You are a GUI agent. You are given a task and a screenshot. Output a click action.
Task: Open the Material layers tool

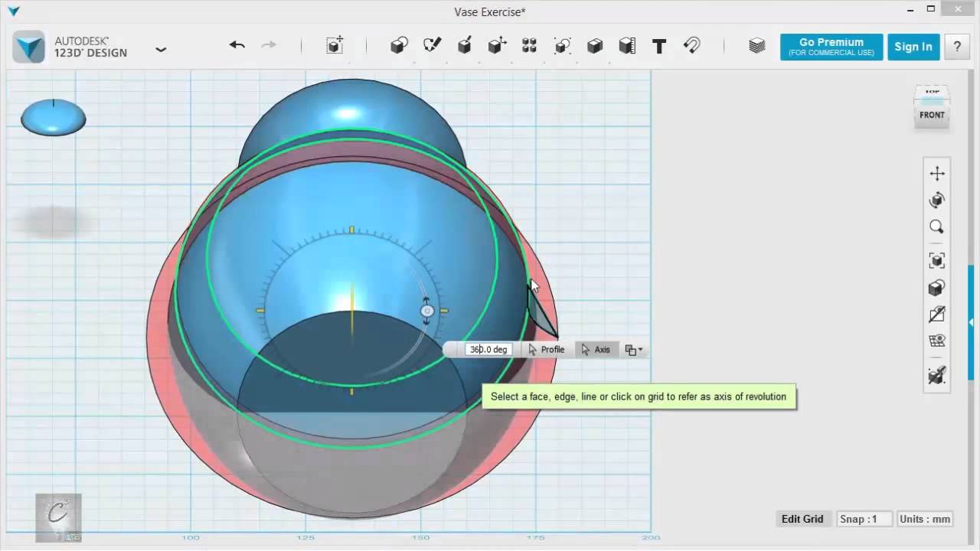tap(756, 46)
